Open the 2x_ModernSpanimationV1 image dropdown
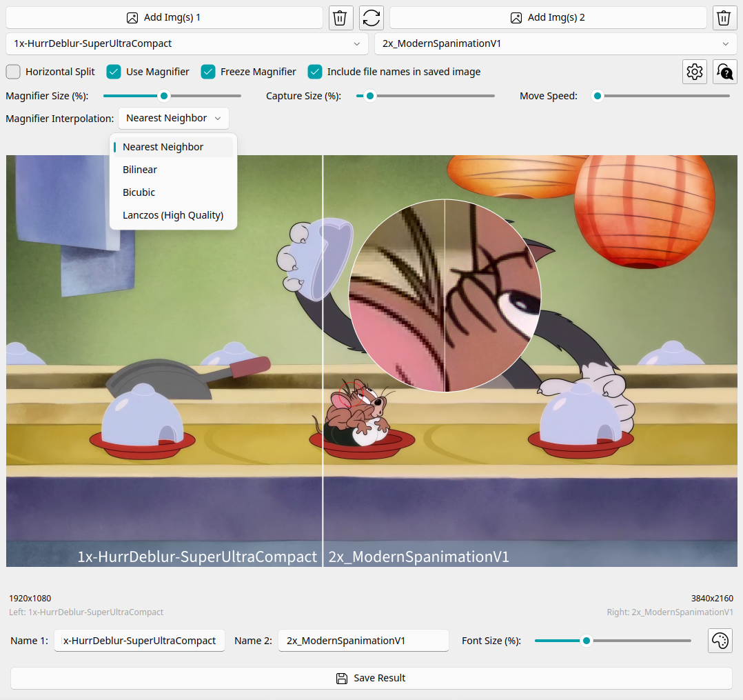 click(x=556, y=43)
